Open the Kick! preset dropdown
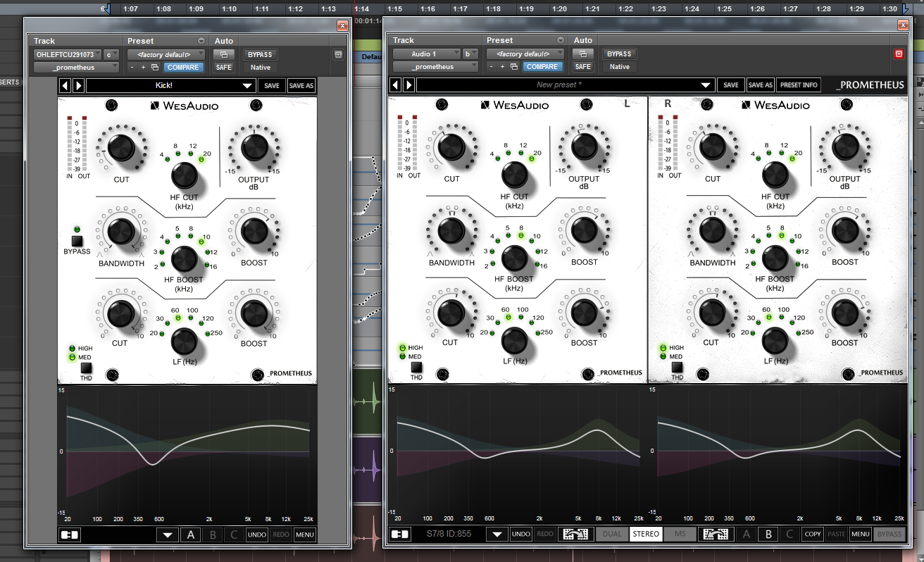Screen dimensions: 924x562 pos(246,86)
